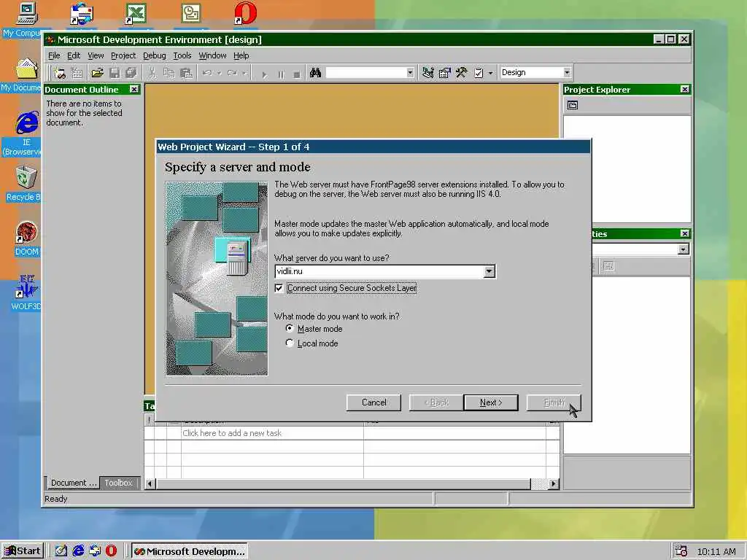Uncheck Connect using Secure Sockets Layer
747x560 pixels.
pos(279,288)
